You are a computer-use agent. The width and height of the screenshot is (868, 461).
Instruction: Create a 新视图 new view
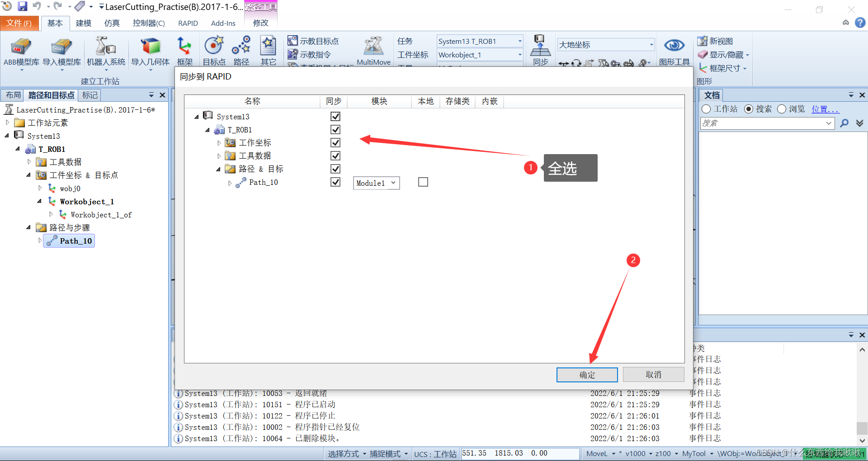click(x=715, y=41)
